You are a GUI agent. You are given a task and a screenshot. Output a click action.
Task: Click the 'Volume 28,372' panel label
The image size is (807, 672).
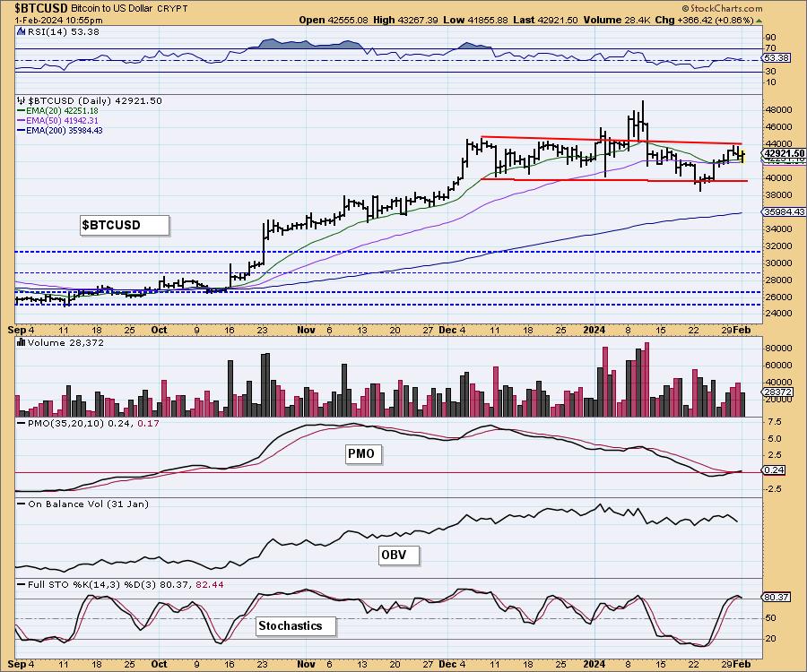click(x=65, y=343)
